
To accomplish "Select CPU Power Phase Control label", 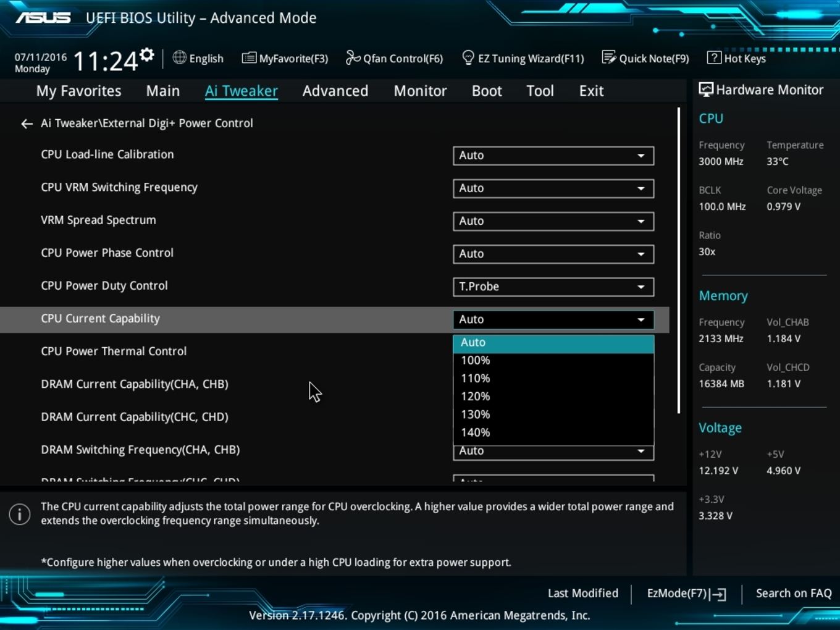I will click(107, 253).
